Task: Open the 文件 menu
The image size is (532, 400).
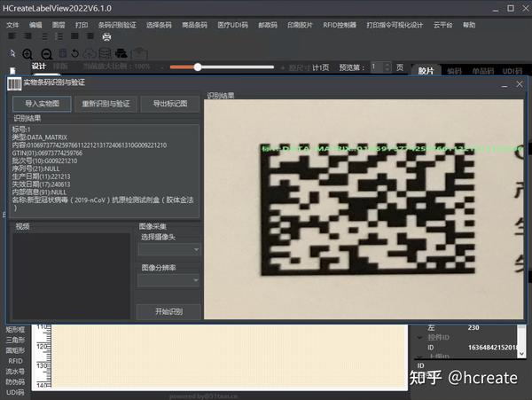Action: tap(12, 25)
